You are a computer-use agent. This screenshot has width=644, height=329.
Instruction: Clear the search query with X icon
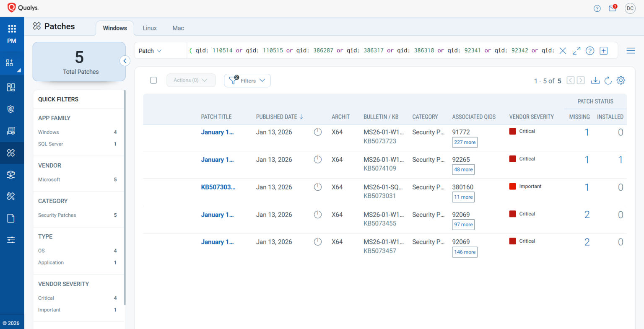(x=563, y=51)
